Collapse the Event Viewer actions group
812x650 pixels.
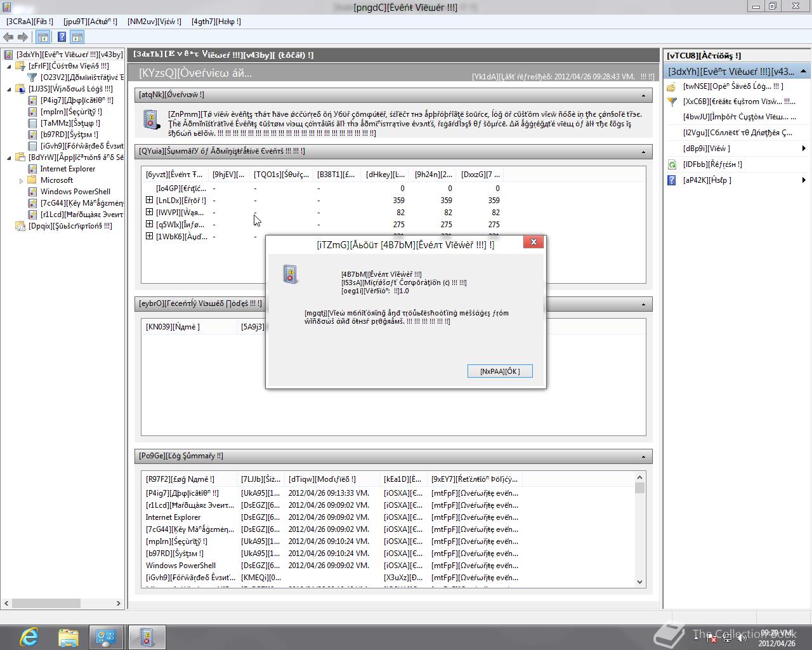pyautogui.click(x=803, y=71)
